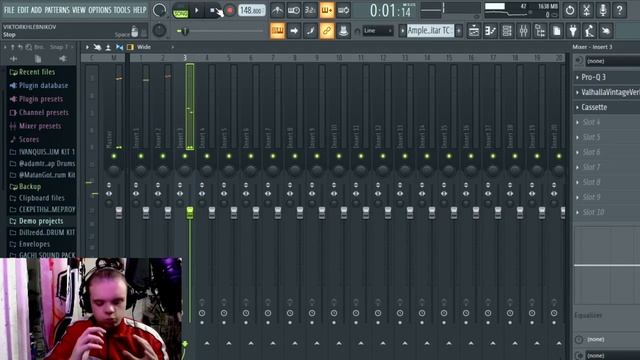Viewport: 640px width, 360px height.
Task: Expand the ValhallaVintageVerb slot arrow
Action: pyautogui.click(x=577, y=93)
